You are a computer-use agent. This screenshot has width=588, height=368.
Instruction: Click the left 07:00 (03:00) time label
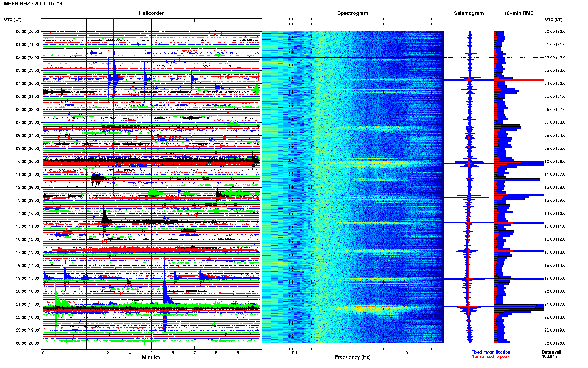pyautogui.click(x=28, y=122)
